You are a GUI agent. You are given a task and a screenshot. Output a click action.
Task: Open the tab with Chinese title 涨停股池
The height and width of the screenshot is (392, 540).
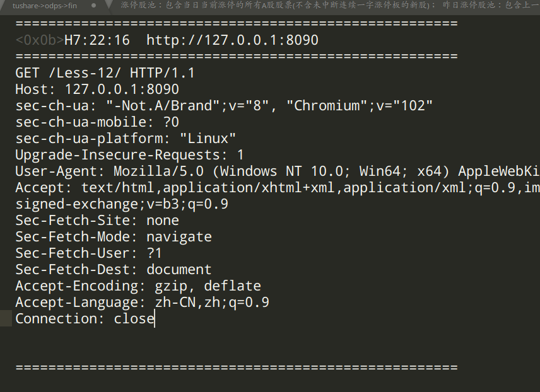pyautogui.click(x=324, y=5)
